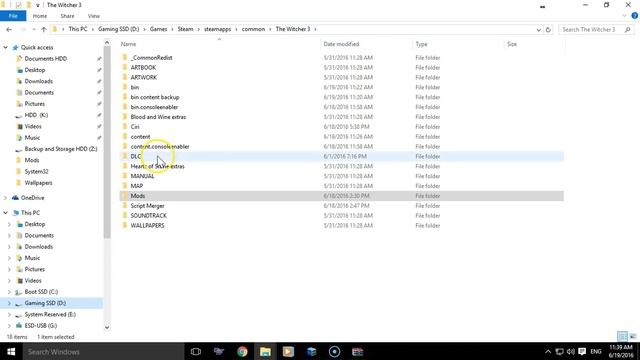Switch to Large icons view layout icon

[x=633, y=336]
